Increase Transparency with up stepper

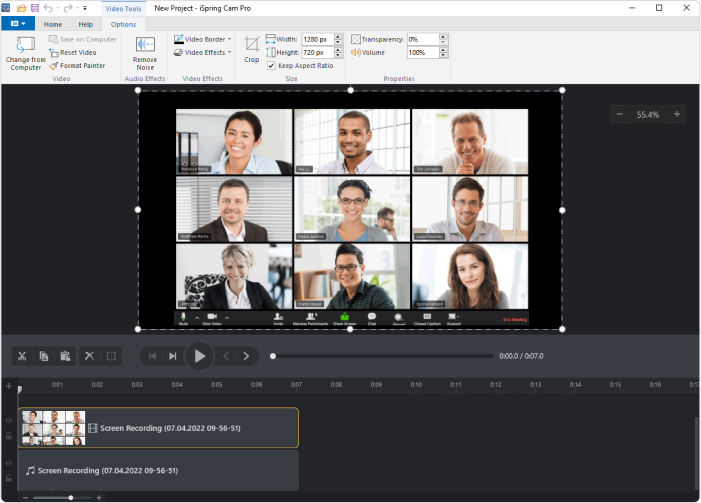[443, 37]
